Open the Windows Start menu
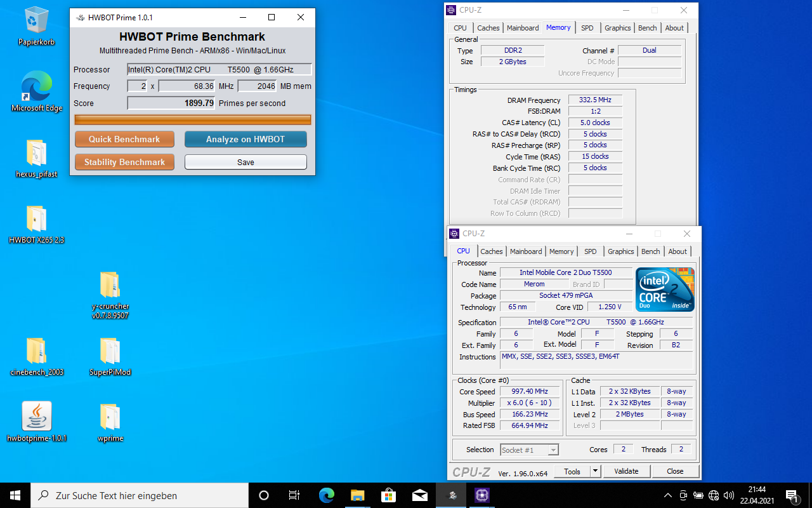The image size is (812, 508). tap(15, 495)
